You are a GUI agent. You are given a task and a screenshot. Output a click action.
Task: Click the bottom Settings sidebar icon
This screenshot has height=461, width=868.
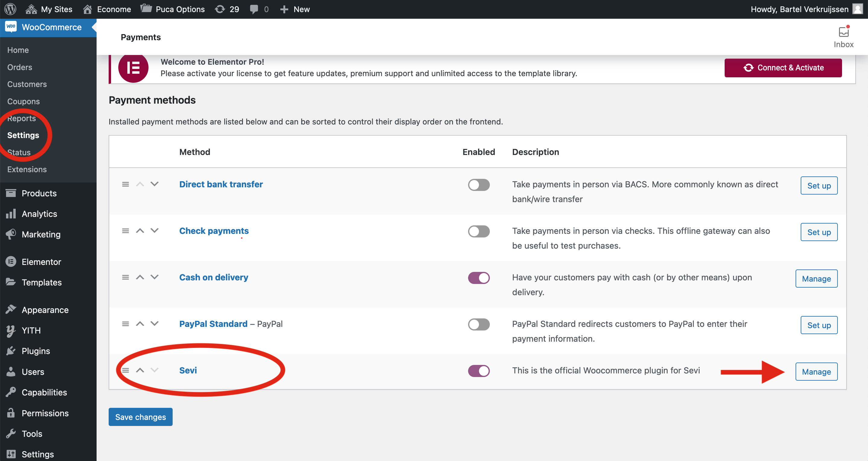click(11, 454)
